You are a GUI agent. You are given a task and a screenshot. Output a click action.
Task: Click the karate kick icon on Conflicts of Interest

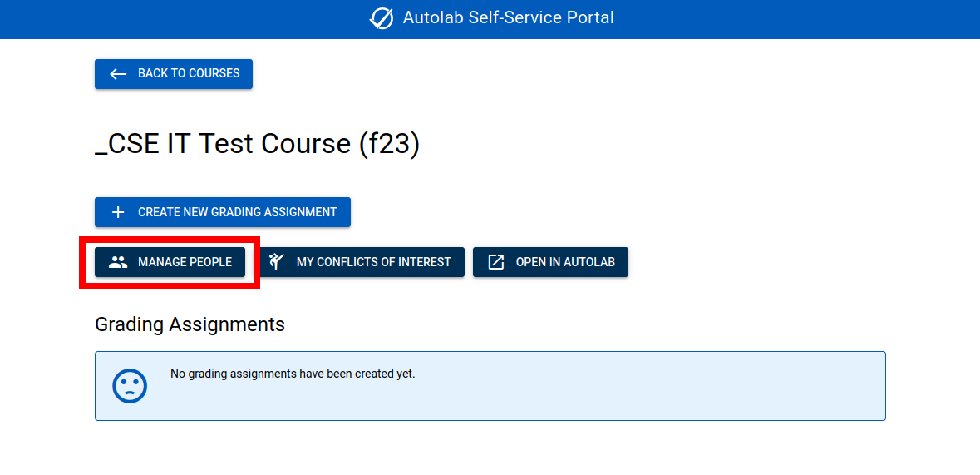[276, 261]
